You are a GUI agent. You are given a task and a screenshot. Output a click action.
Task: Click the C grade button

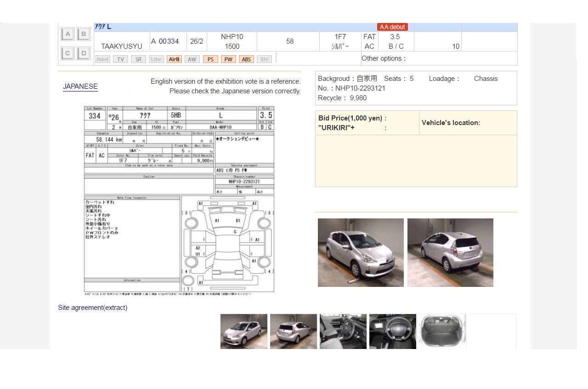(68, 53)
